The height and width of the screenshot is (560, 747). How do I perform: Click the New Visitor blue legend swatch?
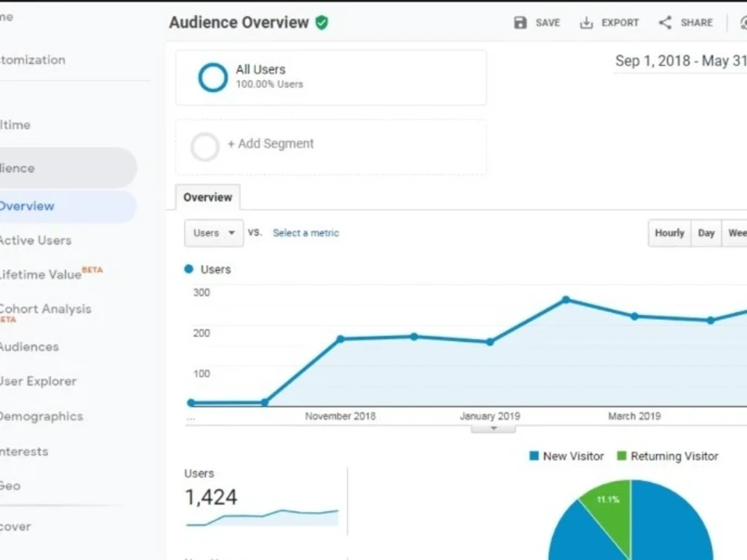point(534,455)
